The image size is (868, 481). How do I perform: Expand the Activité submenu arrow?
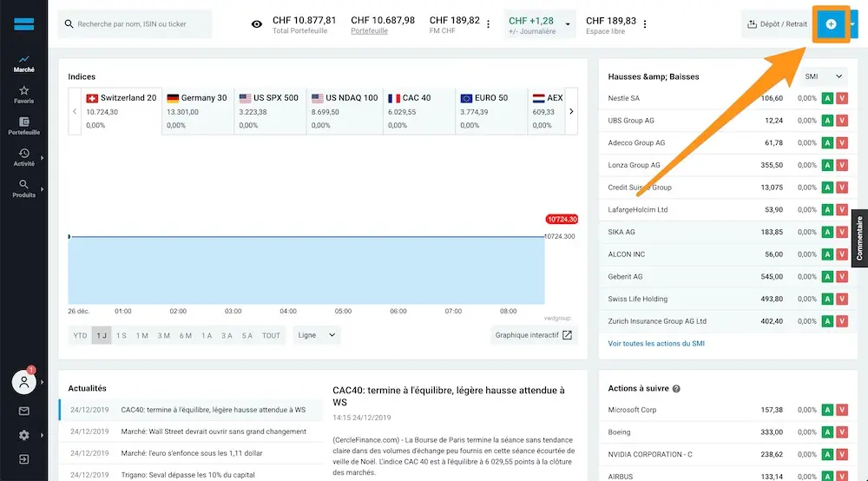pyautogui.click(x=42, y=158)
